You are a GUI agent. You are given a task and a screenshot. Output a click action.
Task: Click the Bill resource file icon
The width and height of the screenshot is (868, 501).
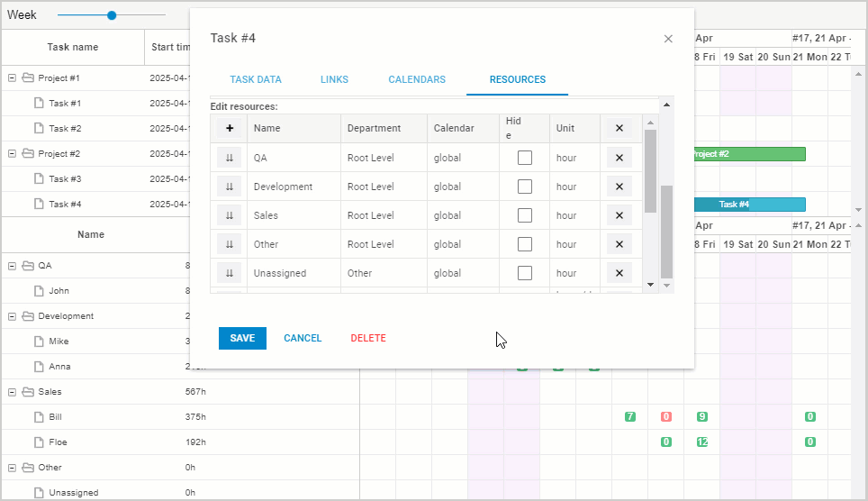(39, 417)
